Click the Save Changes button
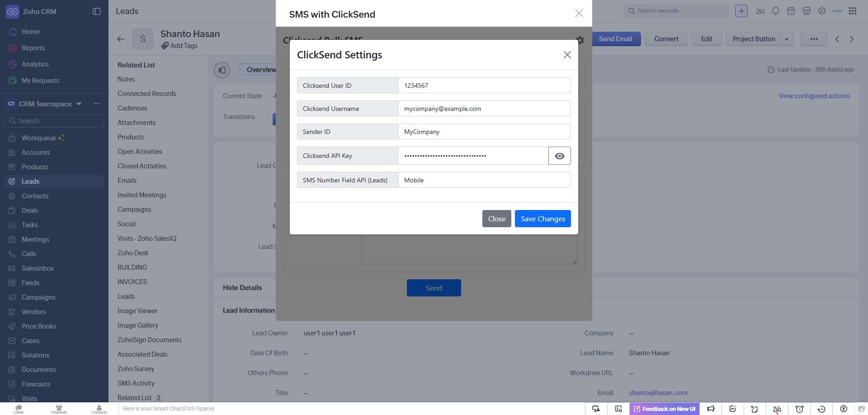 click(x=542, y=219)
